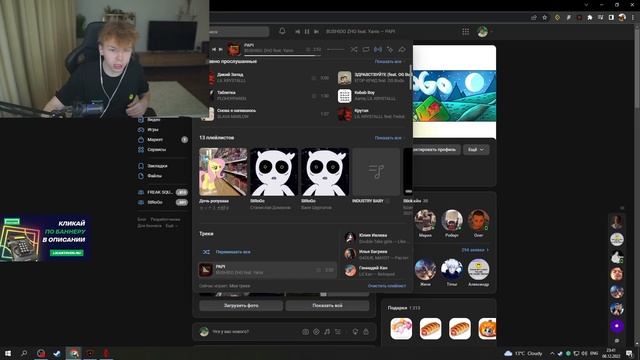Viewport: 640px width, 360px height.
Task: Attach music with the note icon
Action: 327,332
